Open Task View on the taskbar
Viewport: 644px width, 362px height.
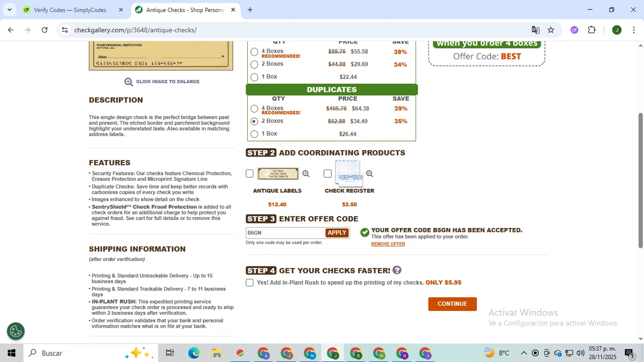click(170, 353)
